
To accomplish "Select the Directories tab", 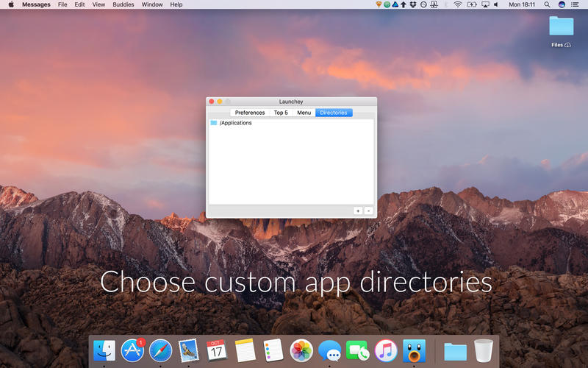I will [334, 113].
